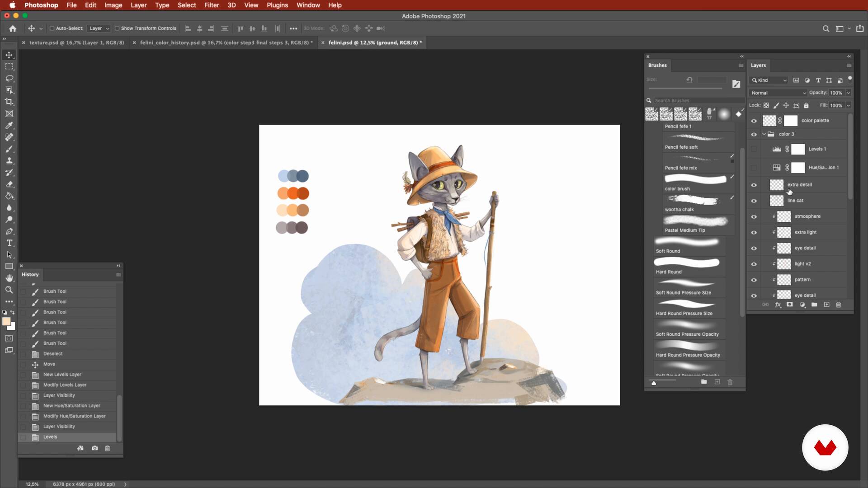Screen dimensions: 868x488
Task: Select the Eyedropper tool
Action: (9, 125)
